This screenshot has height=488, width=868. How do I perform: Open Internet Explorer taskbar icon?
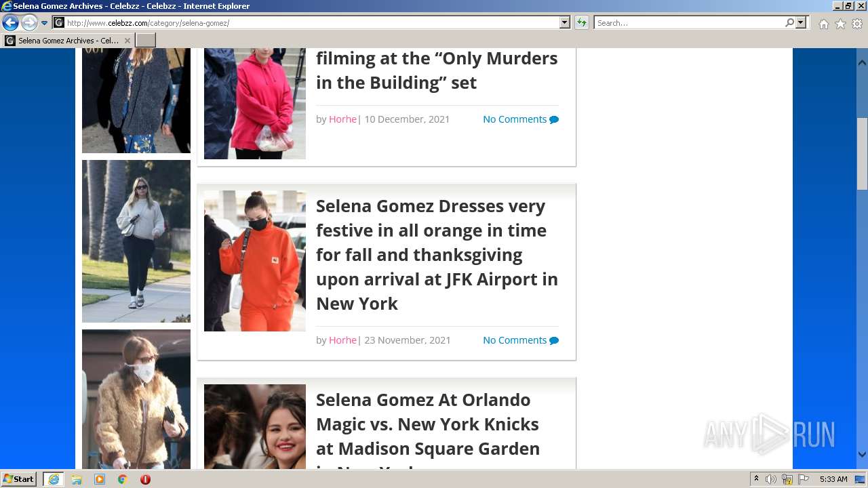pyautogui.click(x=54, y=479)
